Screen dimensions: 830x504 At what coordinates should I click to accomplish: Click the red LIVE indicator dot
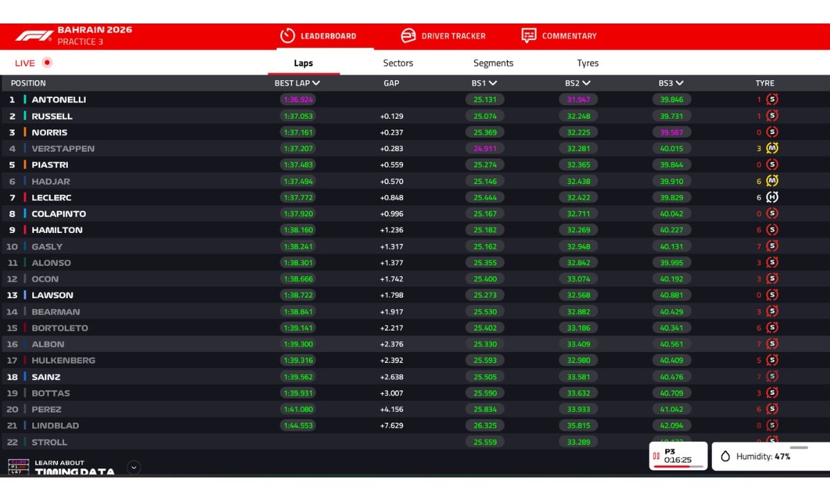(x=47, y=62)
